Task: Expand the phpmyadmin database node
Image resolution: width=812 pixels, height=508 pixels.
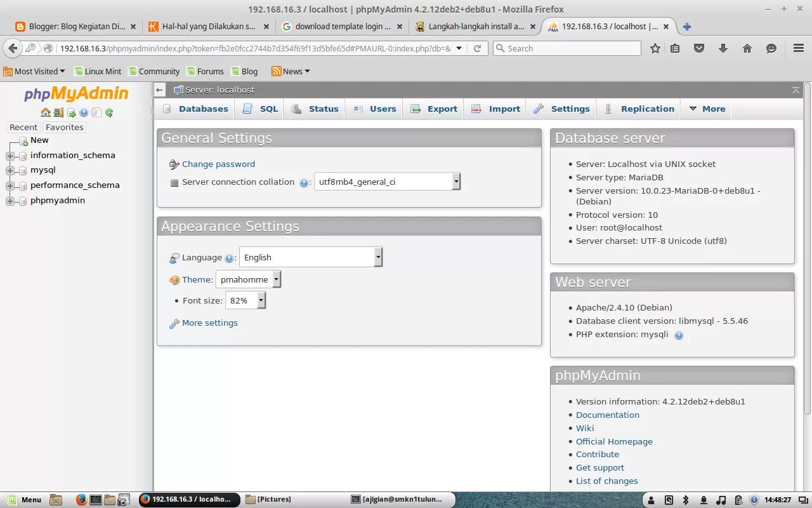Action: tap(10, 201)
